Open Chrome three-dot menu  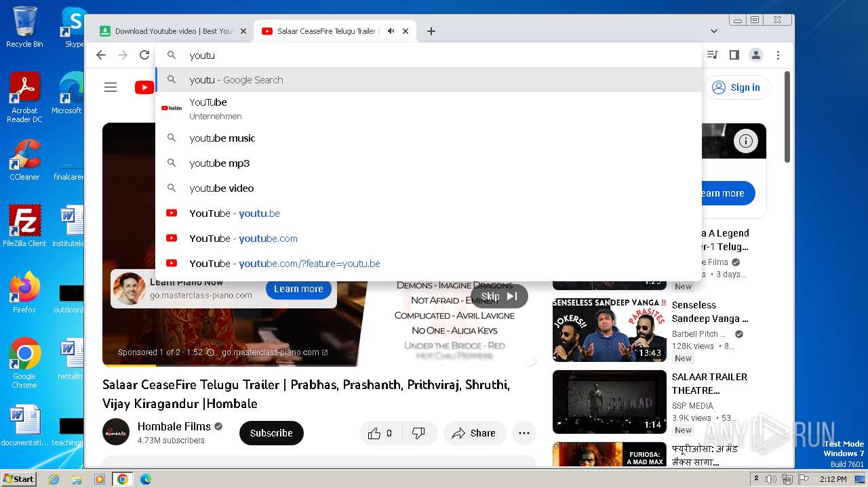coord(778,56)
